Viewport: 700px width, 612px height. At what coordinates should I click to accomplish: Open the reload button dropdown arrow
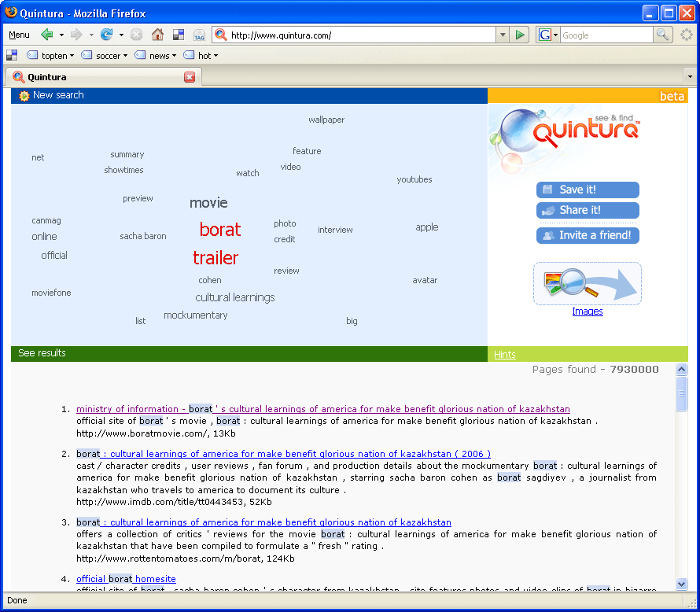(x=121, y=35)
